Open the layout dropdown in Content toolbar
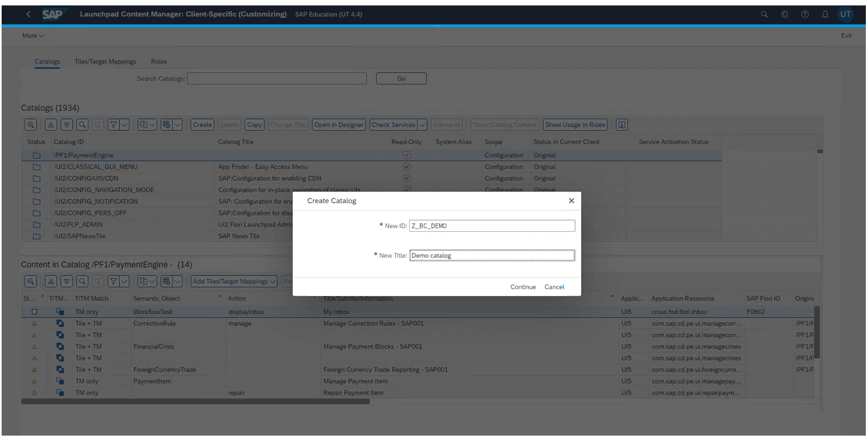This screenshot has height=441, width=868. 148,281
